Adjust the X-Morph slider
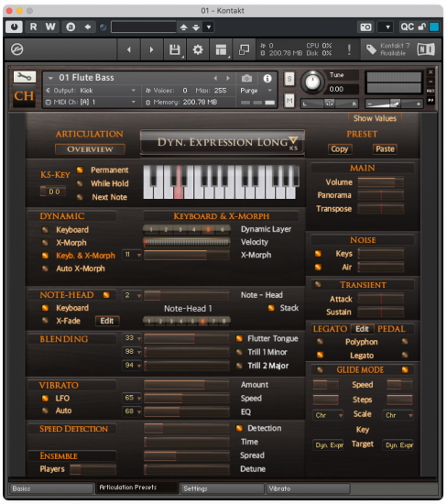This screenshot has height=504, width=447. [187, 255]
